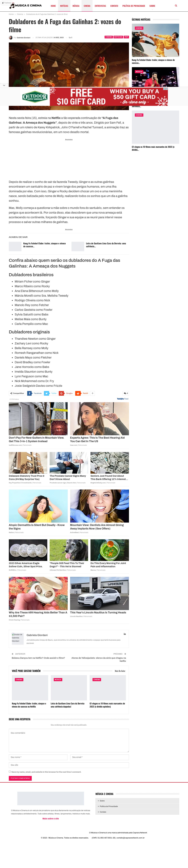Follow the Mais sobre o site link
Image resolution: width=188 pixels, height=868 pixels.
(x=51, y=818)
